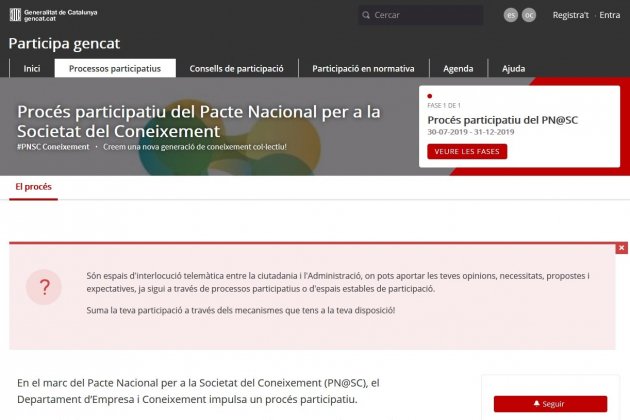This screenshot has width=630, height=420.
Task: Open the Ajuda help tab
Action: [513, 69]
